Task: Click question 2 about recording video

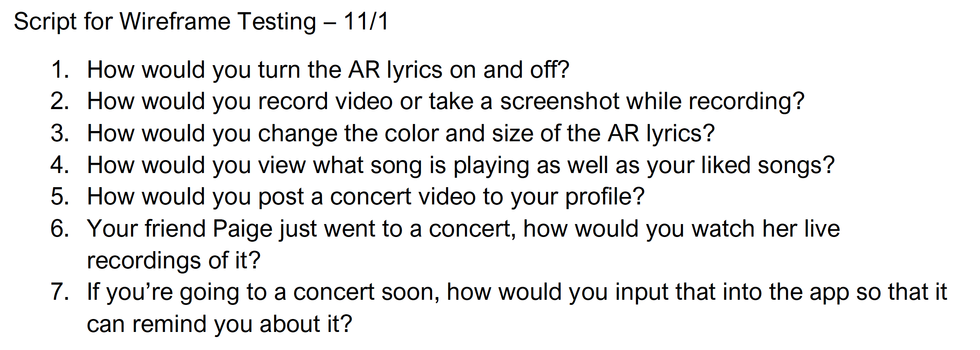Action: (446, 102)
